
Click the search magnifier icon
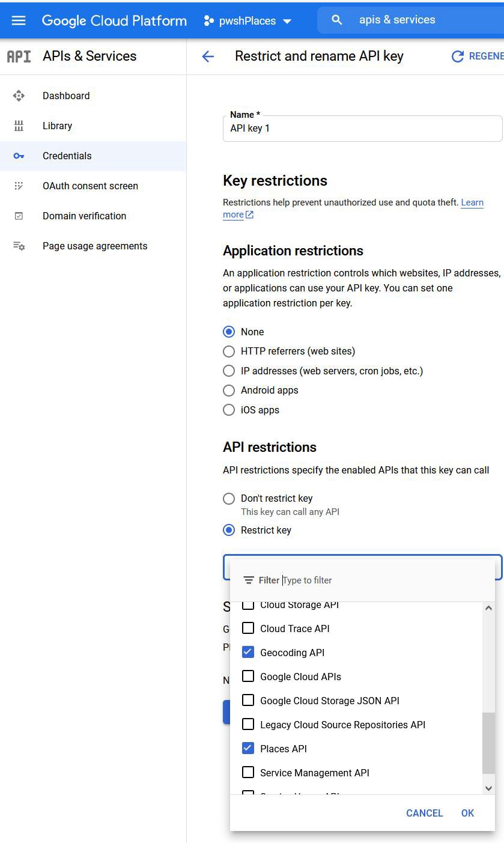pos(337,20)
